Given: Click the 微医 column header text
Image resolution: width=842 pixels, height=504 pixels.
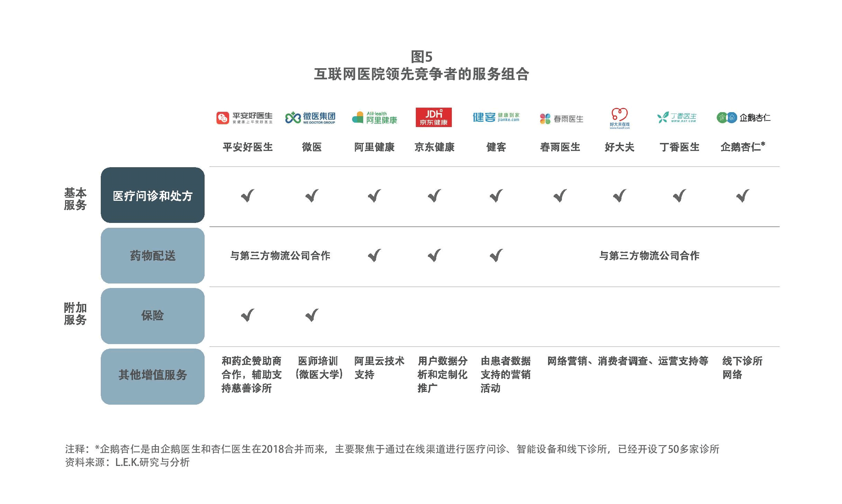Looking at the screenshot, I should (312, 147).
